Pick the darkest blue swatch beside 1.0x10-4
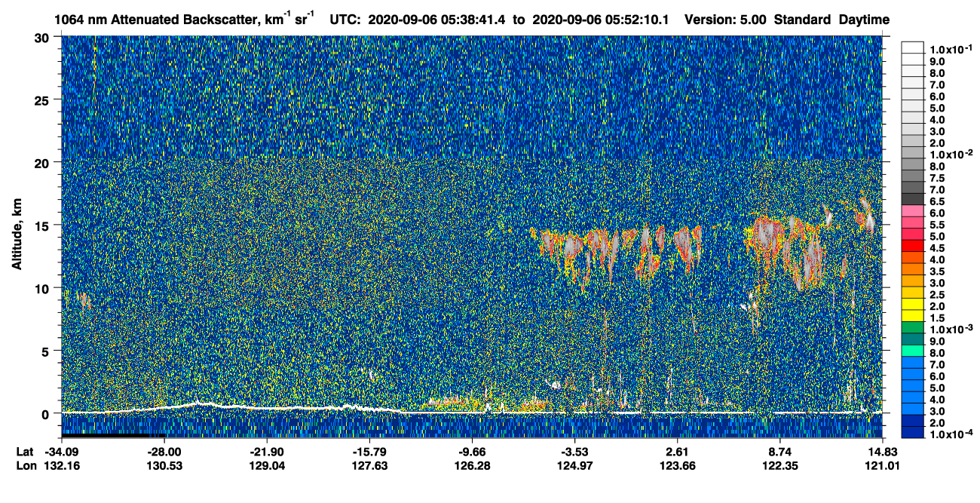980x503 pixels. click(912, 433)
